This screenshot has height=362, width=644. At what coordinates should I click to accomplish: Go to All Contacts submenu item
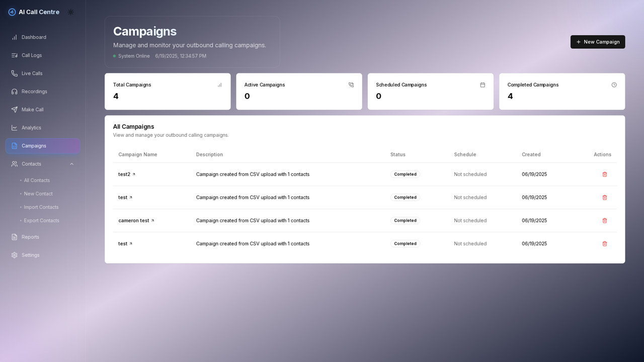pos(37,180)
